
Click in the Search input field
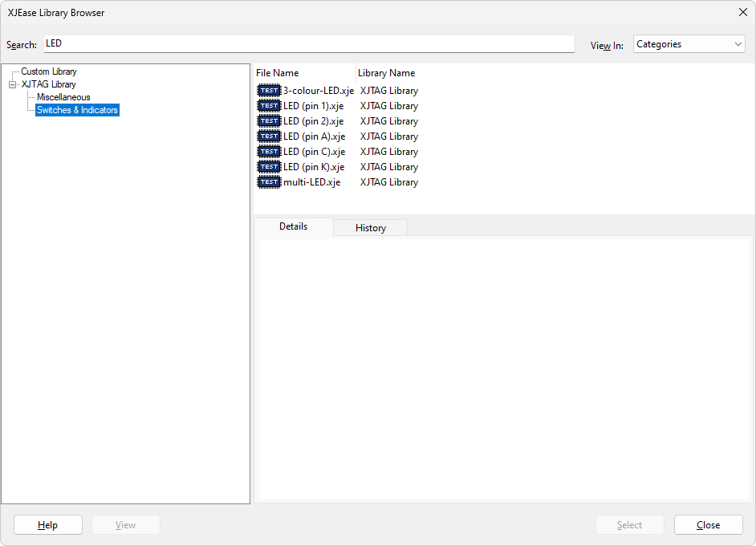point(309,43)
